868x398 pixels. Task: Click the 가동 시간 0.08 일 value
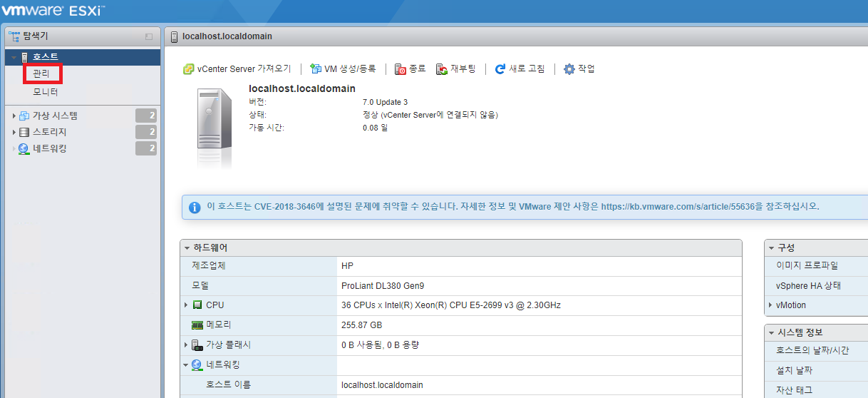point(376,128)
